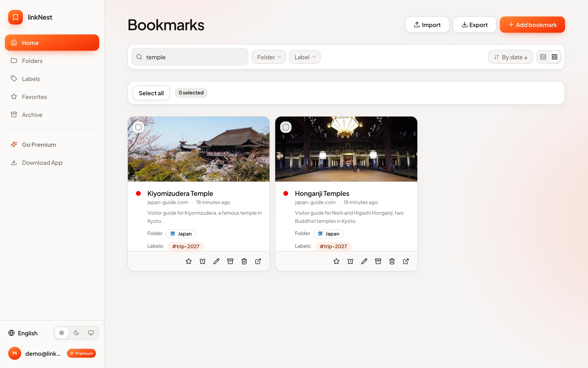Click the linkNest logo icon
Screen dimensions: 588x368
pyautogui.click(x=15, y=17)
